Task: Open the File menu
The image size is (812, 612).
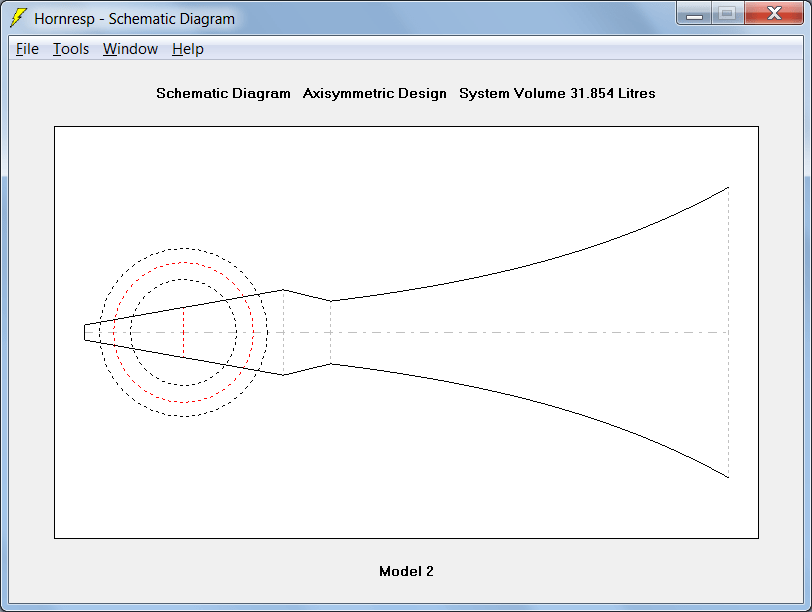Action: (x=27, y=49)
